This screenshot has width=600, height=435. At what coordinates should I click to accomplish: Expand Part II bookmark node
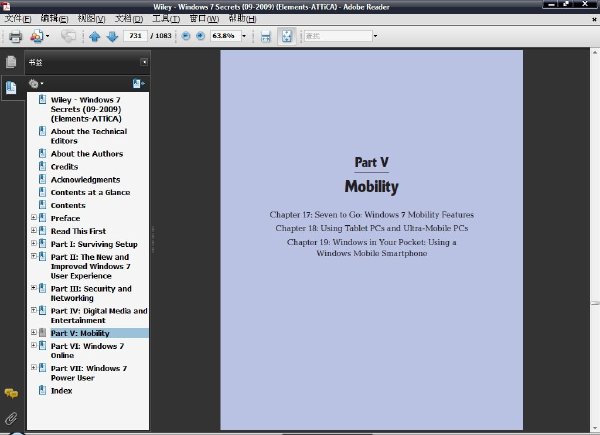click(34, 256)
